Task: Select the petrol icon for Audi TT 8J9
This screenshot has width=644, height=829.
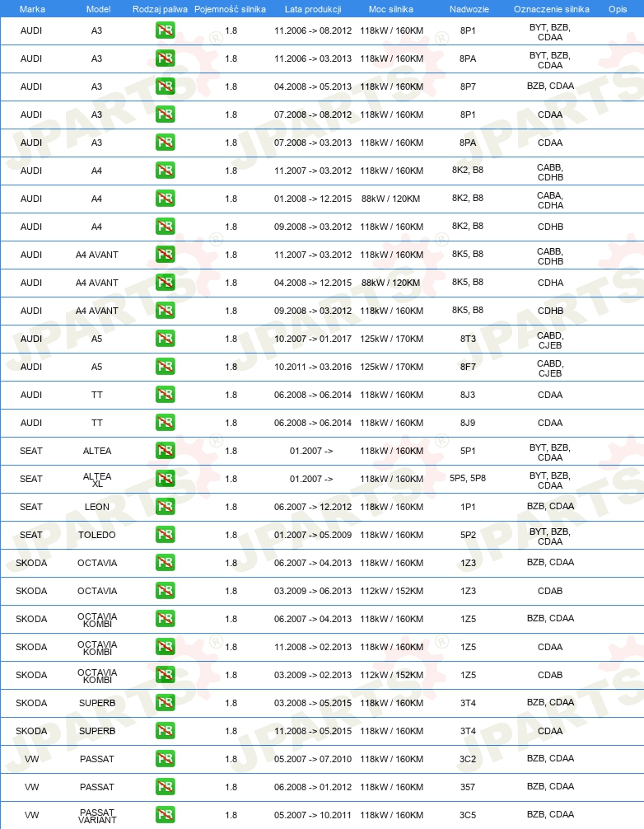Action: (x=166, y=423)
